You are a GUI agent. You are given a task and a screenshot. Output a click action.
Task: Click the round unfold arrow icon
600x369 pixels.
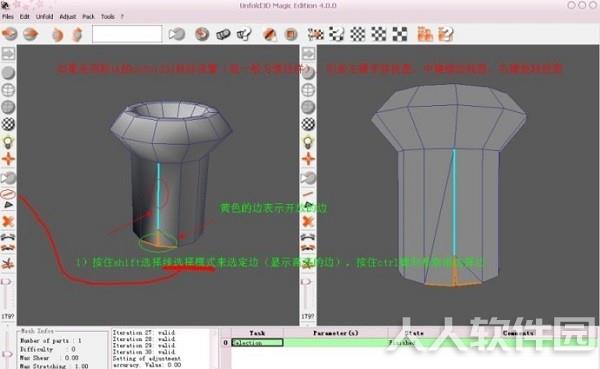pyautogui.click(x=202, y=34)
